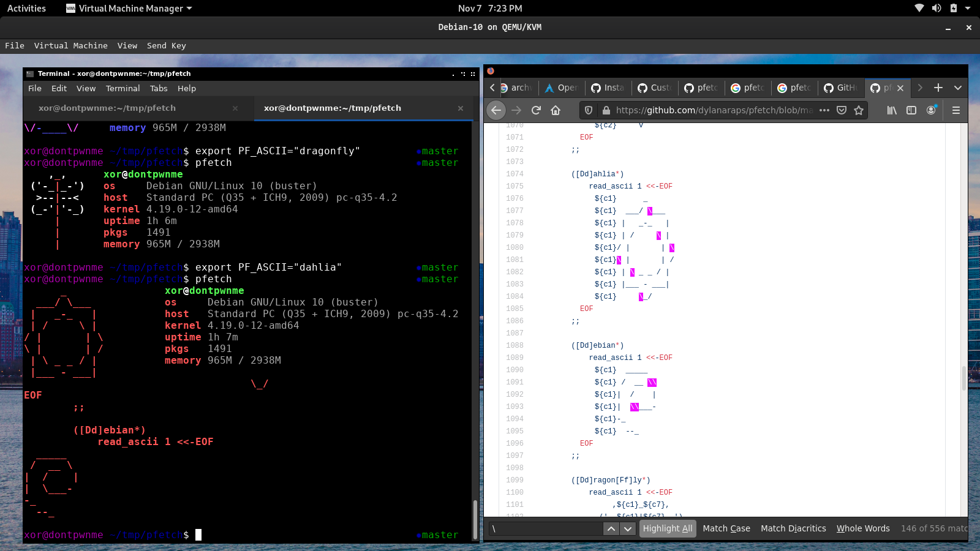This screenshot has width=980, height=551.
Task: Open the tracking protection shield panel
Action: point(588,111)
